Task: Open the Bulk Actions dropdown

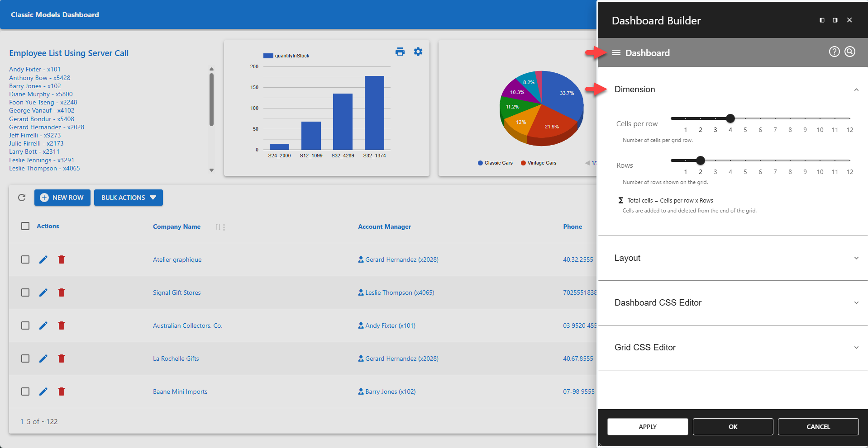Action: click(x=129, y=198)
